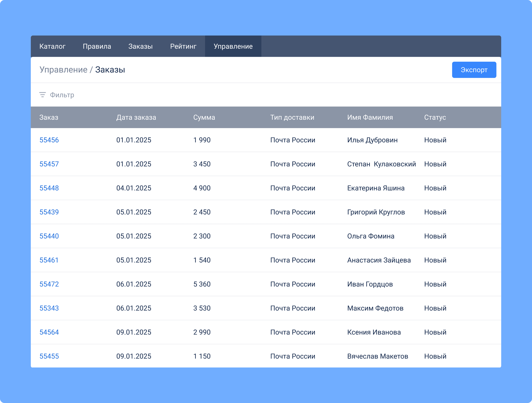The image size is (532, 403).
Task: Click the name Анастасия Зайцева
Action: (x=379, y=260)
